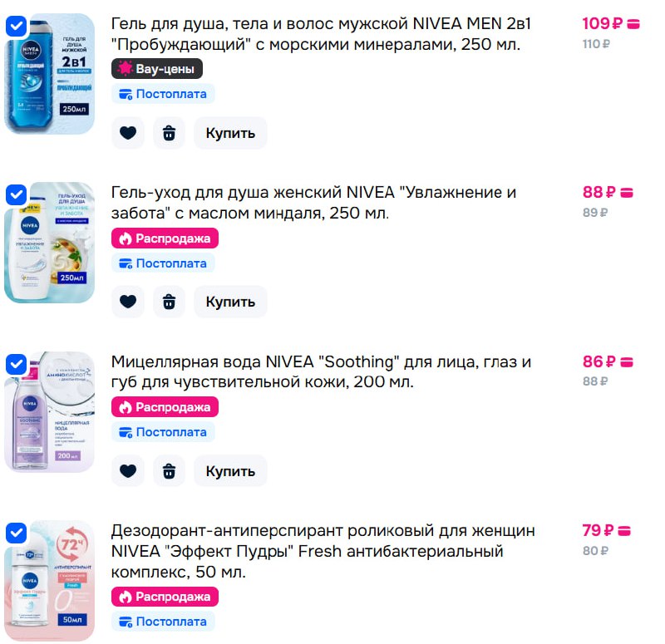Click Купить for the almond oil gel
The height and width of the screenshot is (644, 665).
tap(230, 302)
